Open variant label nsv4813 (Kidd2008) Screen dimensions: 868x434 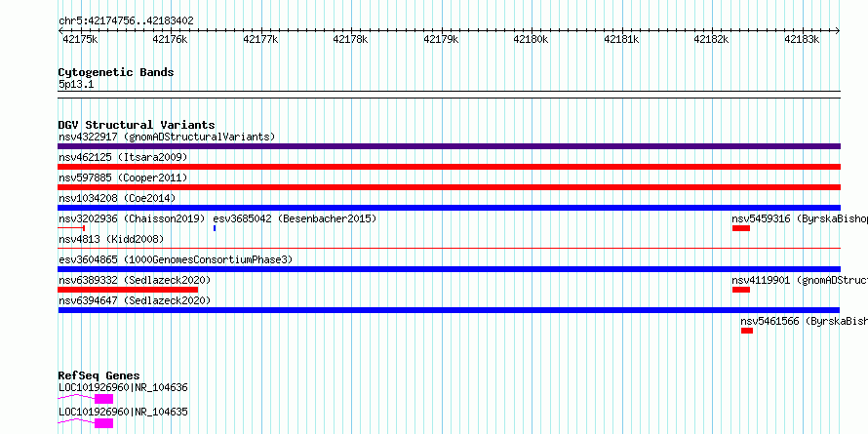tap(111, 240)
